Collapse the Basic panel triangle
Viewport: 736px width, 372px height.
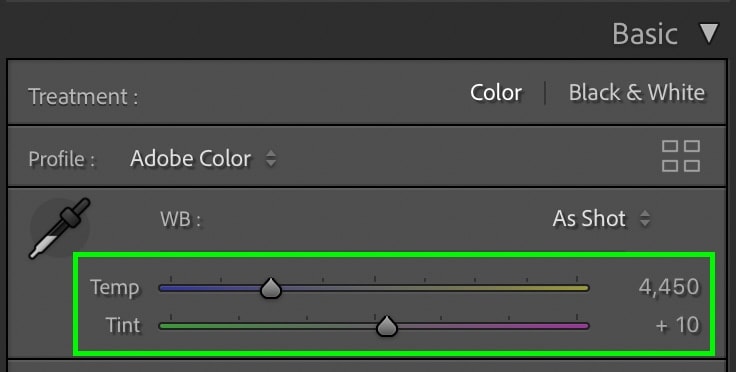pos(709,33)
